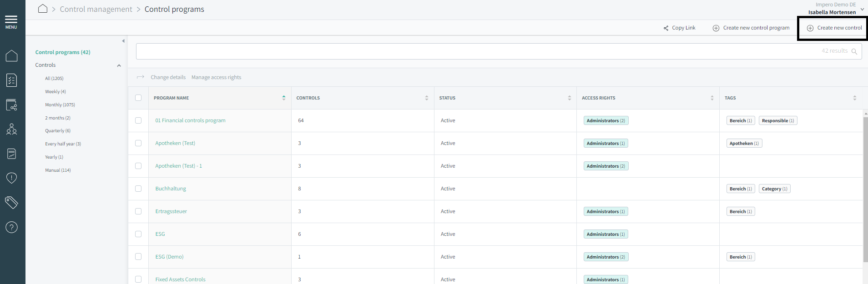Viewport: 868px width, 284px height.
Task: Sort by Controls column arrows
Action: 427,98
